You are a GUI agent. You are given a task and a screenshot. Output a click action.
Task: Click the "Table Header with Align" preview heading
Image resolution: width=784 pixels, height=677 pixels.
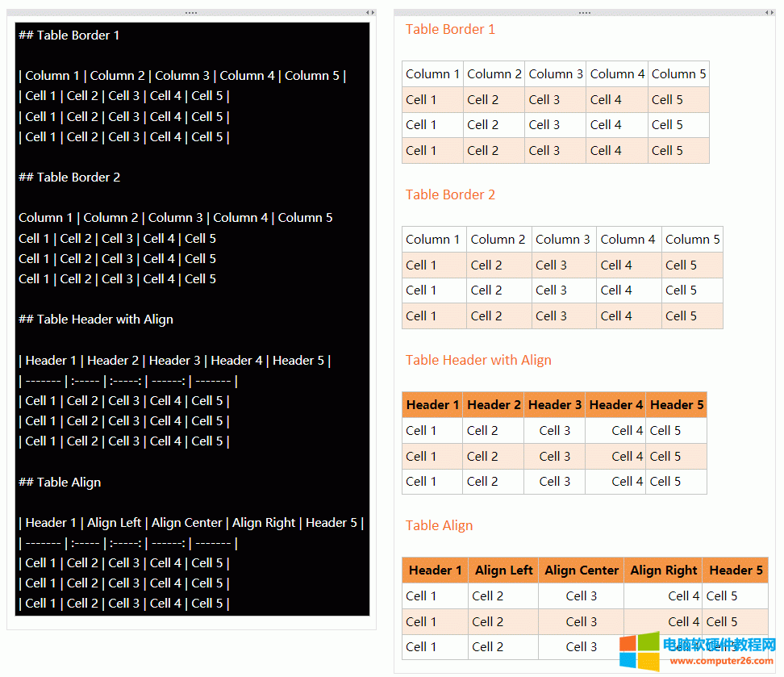pyautogui.click(x=478, y=361)
